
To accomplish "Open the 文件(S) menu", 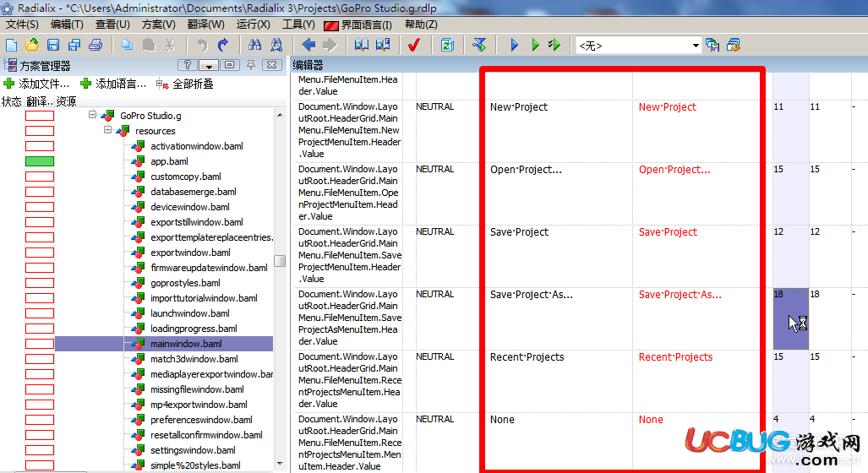I will pyautogui.click(x=22, y=24).
